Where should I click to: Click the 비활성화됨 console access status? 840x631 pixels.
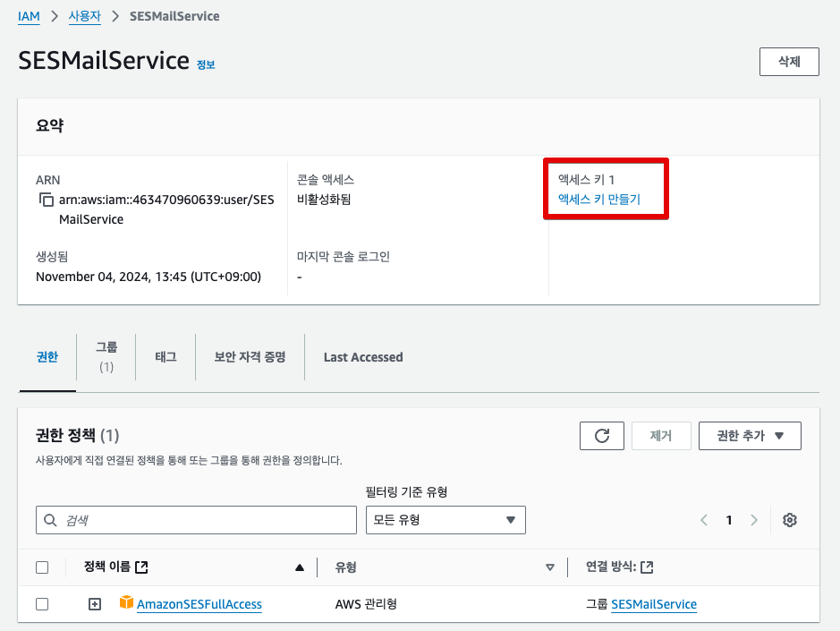[x=324, y=200]
